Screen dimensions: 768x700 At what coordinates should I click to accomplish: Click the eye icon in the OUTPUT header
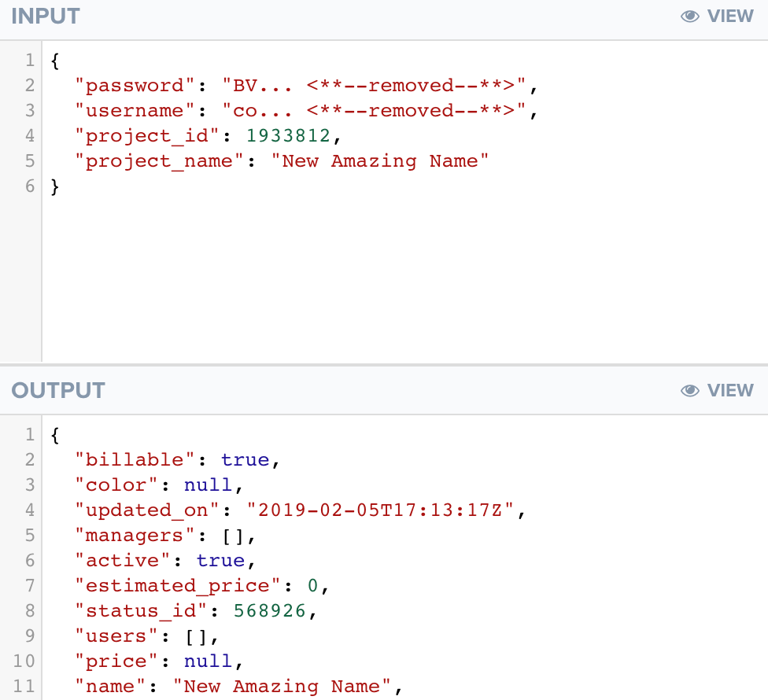pos(690,391)
